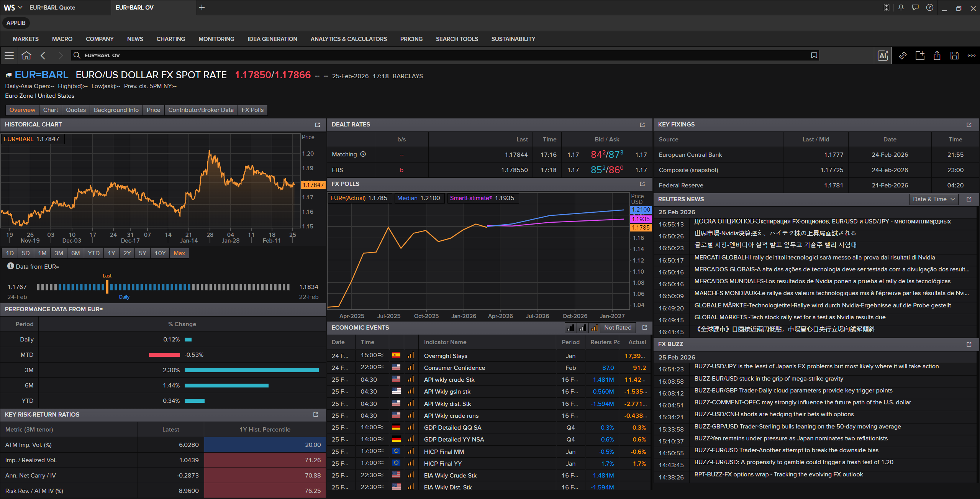Open notifications bell
The width and height of the screenshot is (980, 499).
pyautogui.click(x=901, y=8)
